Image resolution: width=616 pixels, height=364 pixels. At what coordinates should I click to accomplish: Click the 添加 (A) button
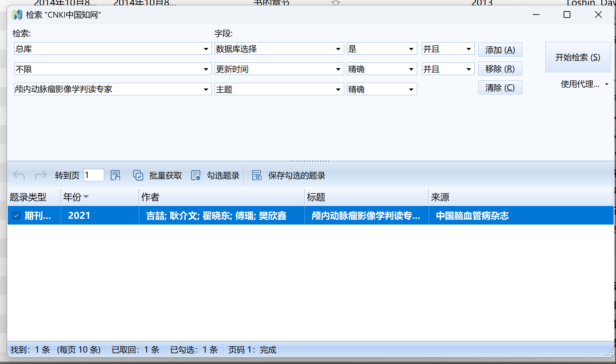(x=500, y=50)
